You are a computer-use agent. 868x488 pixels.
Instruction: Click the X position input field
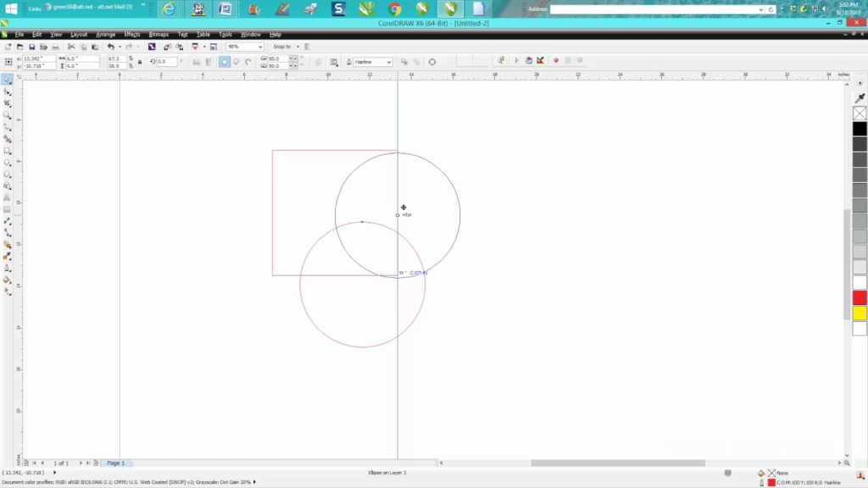click(x=39, y=58)
